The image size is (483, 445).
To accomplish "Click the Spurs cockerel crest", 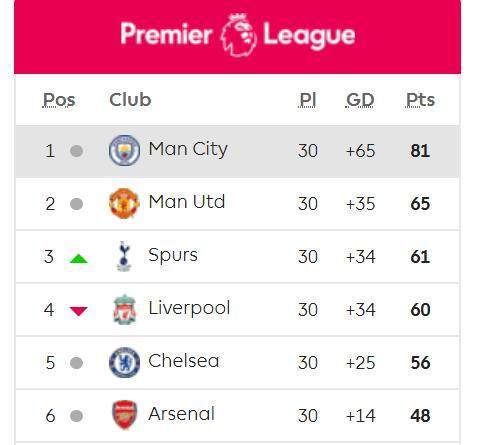I will point(124,256).
